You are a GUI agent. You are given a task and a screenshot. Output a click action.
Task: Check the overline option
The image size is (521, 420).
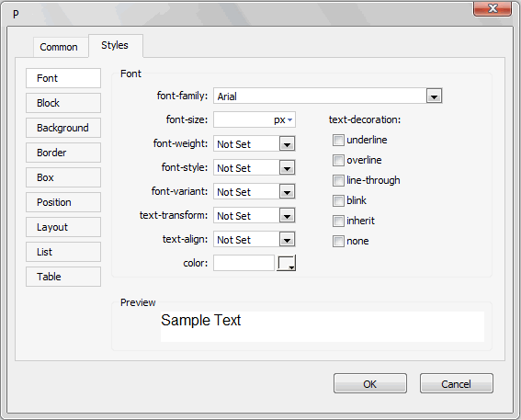click(338, 161)
